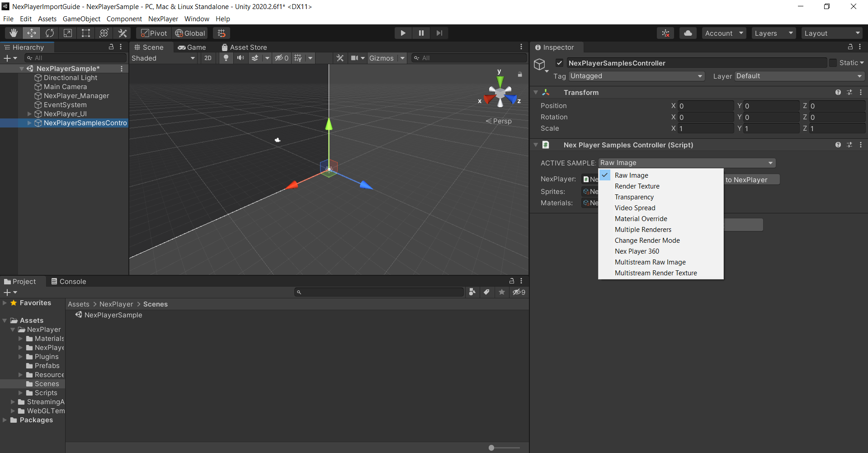
Task: Select the Rotate tool
Action: (x=50, y=33)
